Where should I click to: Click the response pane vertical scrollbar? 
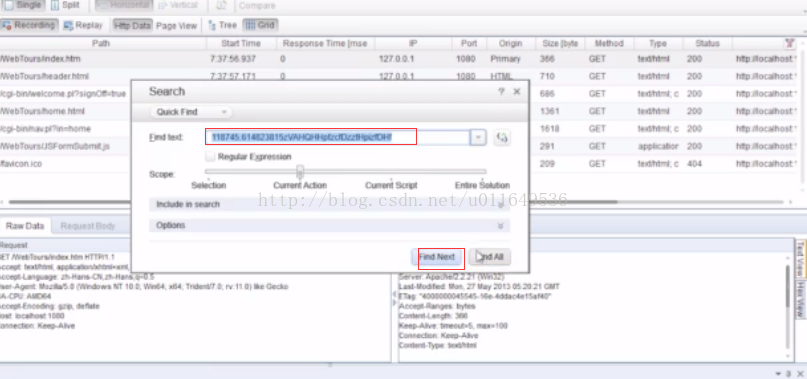[x=787, y=286]
